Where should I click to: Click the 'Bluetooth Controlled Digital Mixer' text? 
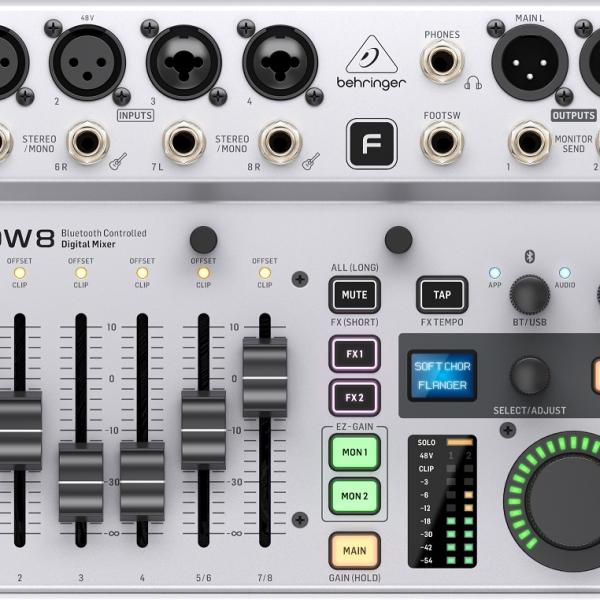104,238
